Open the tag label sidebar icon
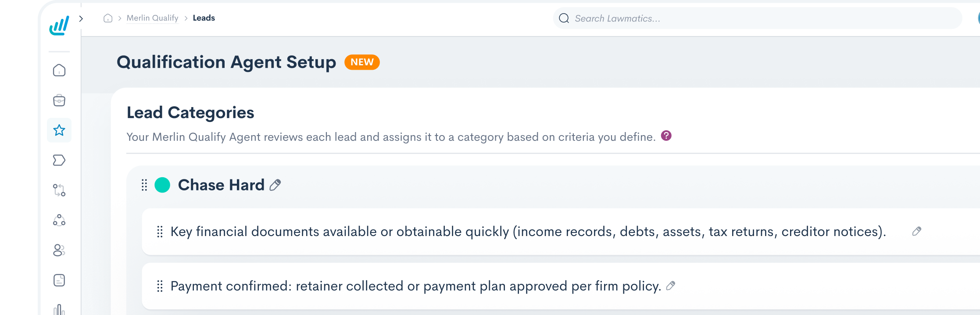 click(59, 160)
